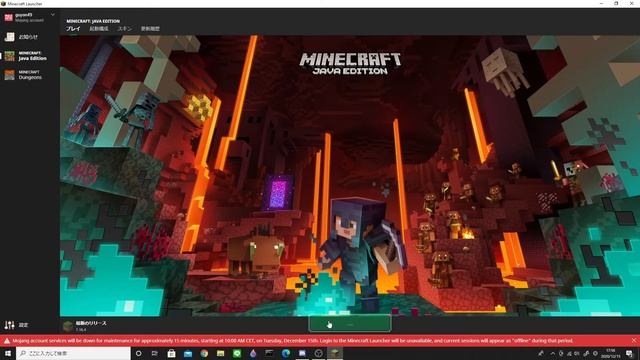Switch to the 更新履歴 patch notes tab
Screen dimensions: 640x360
[x=150, y=29]
